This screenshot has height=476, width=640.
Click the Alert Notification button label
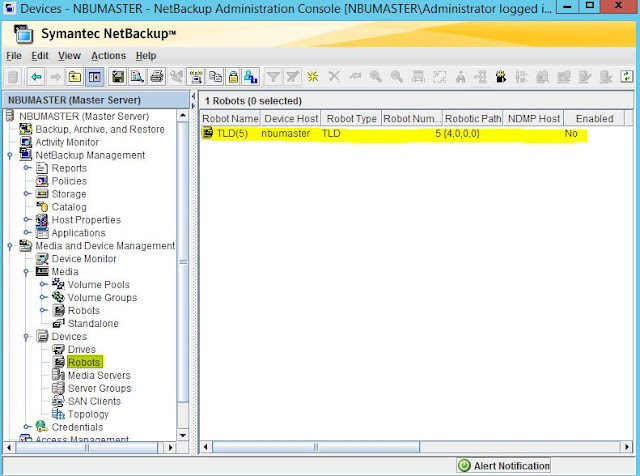[511, 466]
